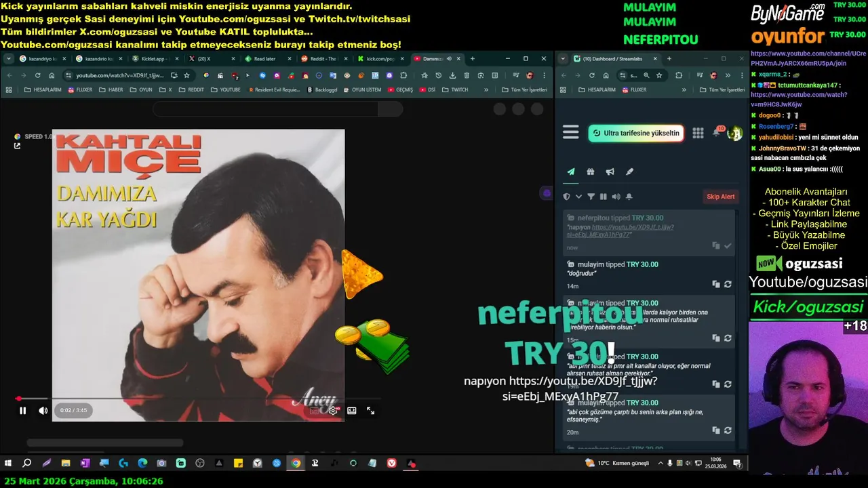Mark the neferpitou tip as seen
The image size is (868, 488).
[728, 245]
